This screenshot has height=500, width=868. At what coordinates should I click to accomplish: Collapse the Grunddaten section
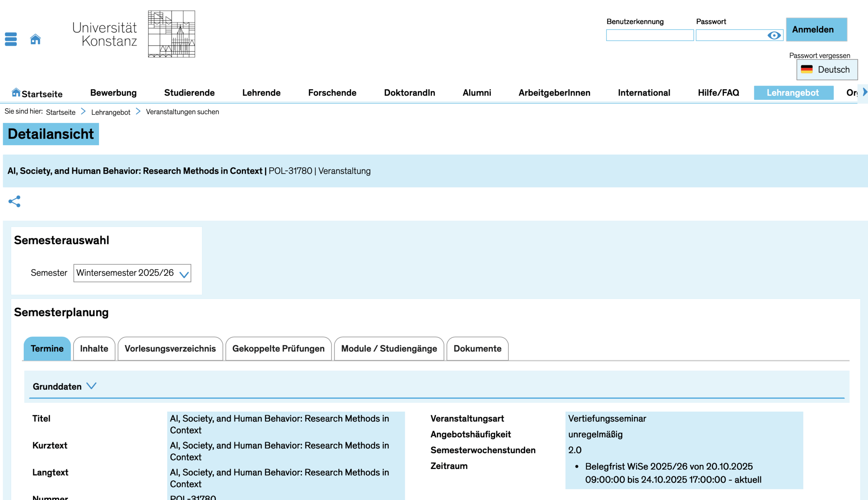(91, 386)
